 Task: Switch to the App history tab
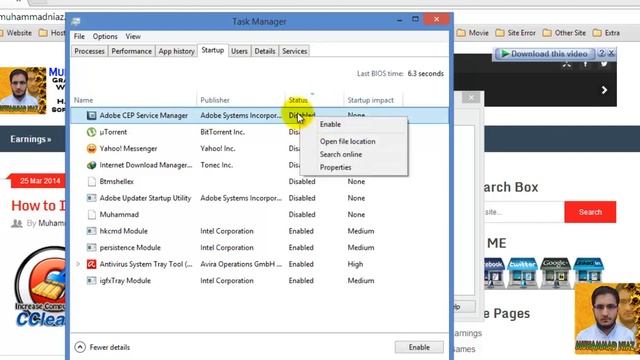pos(176,51)
